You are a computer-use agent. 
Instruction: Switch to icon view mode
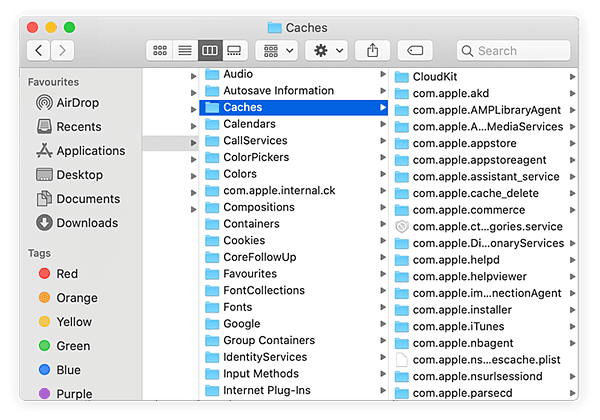(x=160, y=50)
